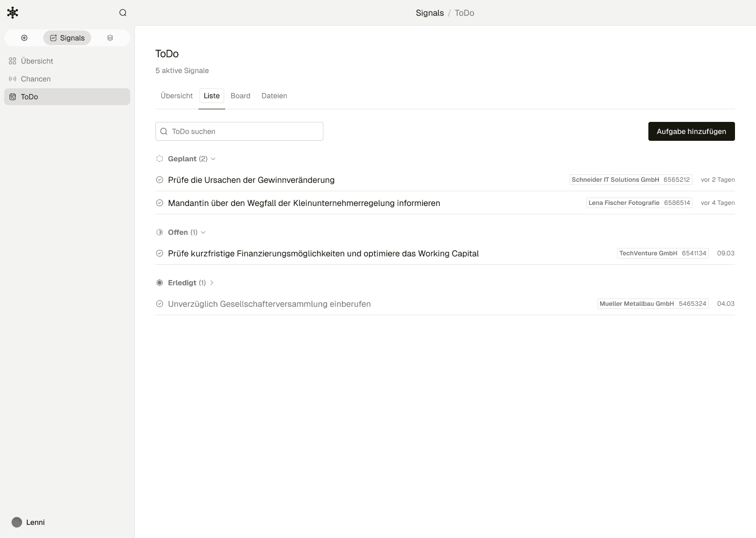Click the Geplant group label
Screen dimensions: 756x538
182,159
